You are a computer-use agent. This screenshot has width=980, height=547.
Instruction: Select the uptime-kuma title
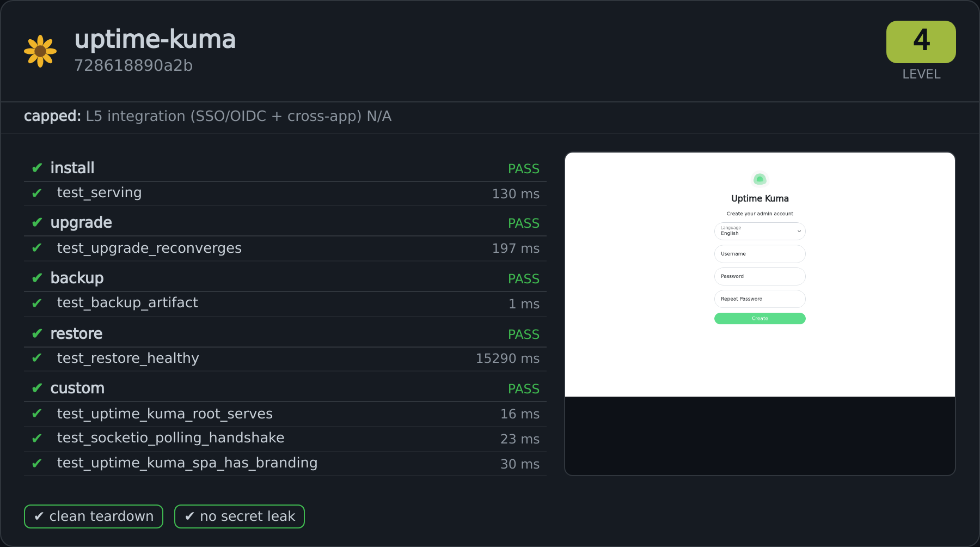(155, 39)
